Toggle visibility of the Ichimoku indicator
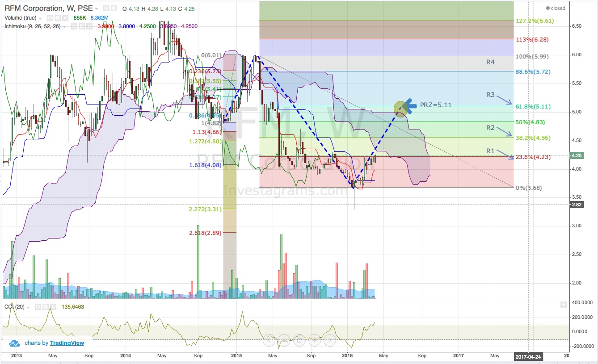 pos(74,26)
